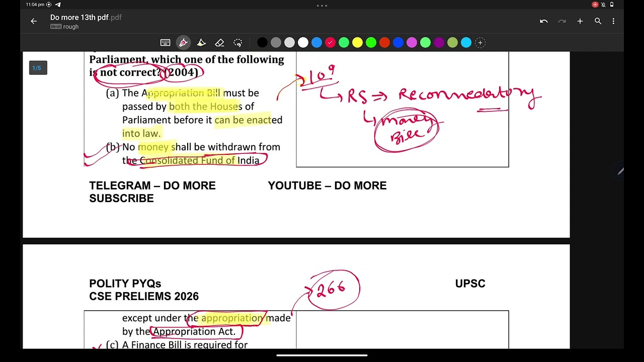Pick the cyan color swatch

pyautogui.click(x=466, y=43)
